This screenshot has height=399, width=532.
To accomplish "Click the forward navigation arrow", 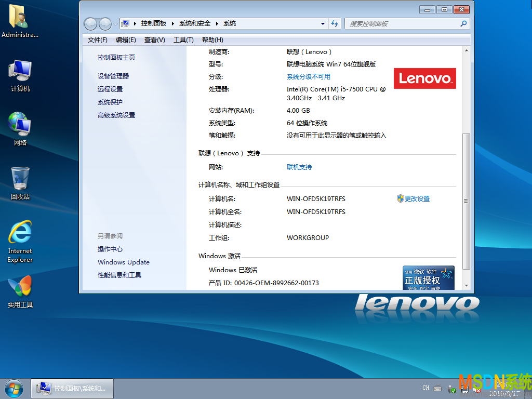I will coord(105,24).
